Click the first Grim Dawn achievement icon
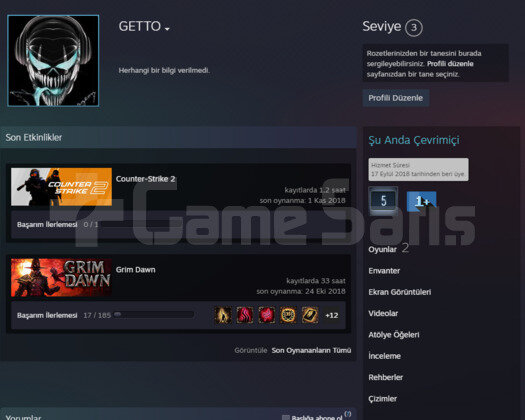 point(223,315)
